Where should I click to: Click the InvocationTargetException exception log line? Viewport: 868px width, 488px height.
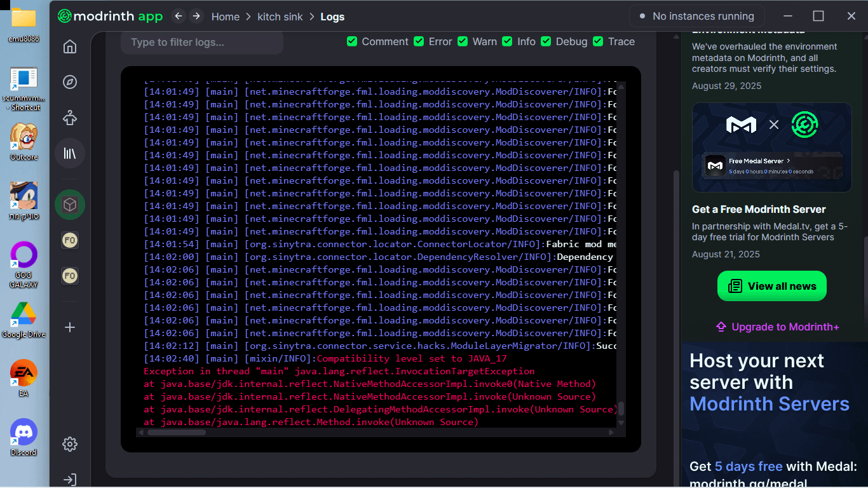pyautogui.click(x=339, y=371)
